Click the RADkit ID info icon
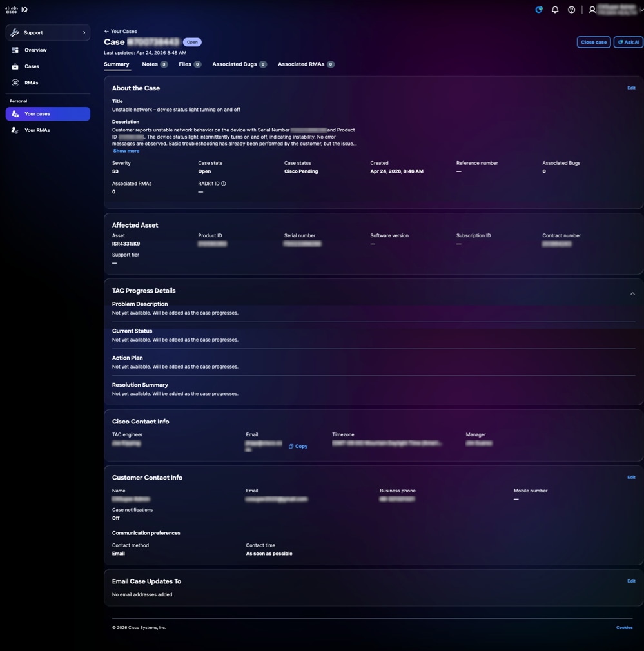Image resolution: width=644 pixels, height=651 pixels. [x=224, y=184]
